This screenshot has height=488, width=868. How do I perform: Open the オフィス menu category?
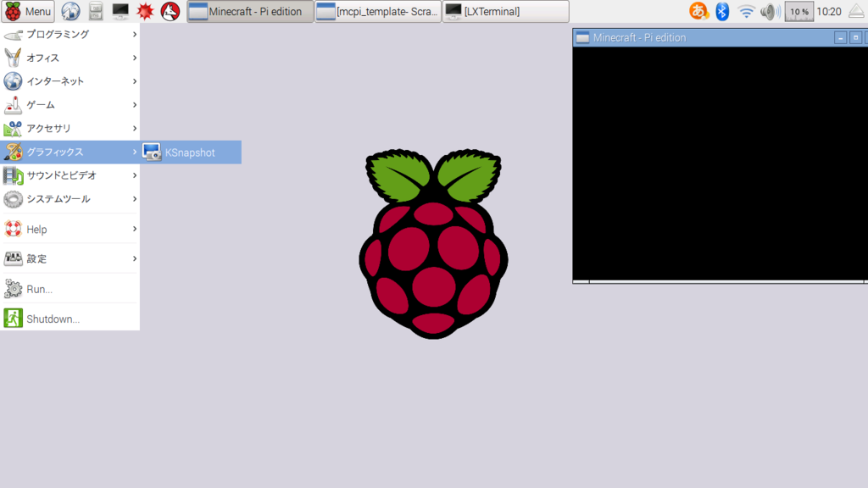[x=70, y=58]
